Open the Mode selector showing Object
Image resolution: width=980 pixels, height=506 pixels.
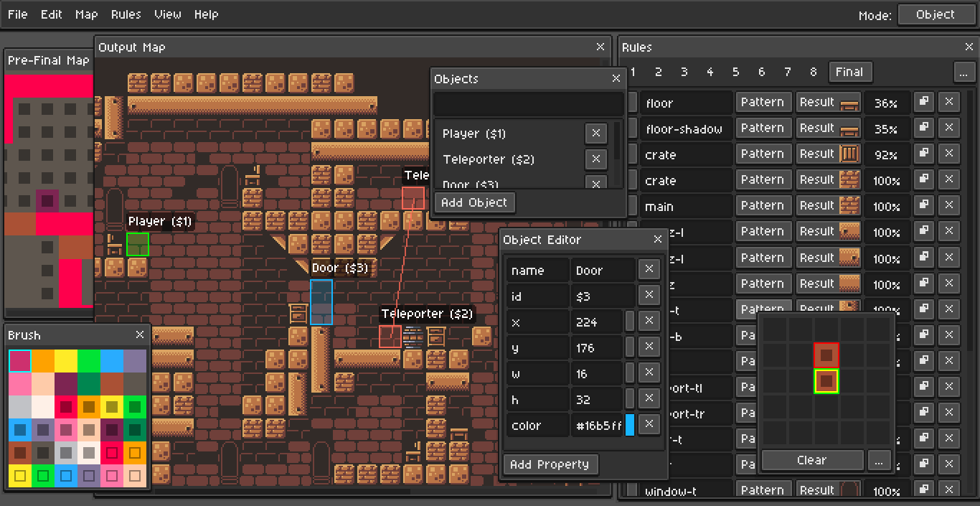pyautogui.click(x=935, y=14)
